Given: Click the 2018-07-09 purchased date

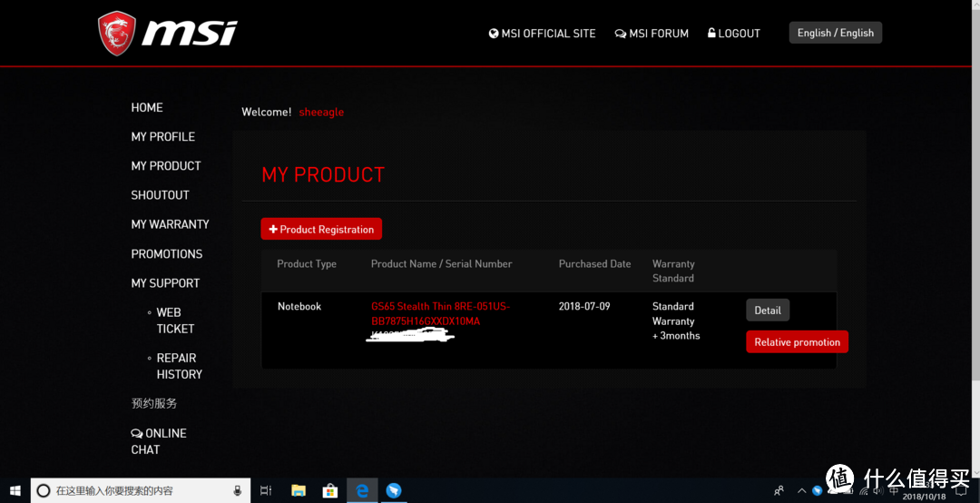Looking at the screenshot, I should 584,306.
